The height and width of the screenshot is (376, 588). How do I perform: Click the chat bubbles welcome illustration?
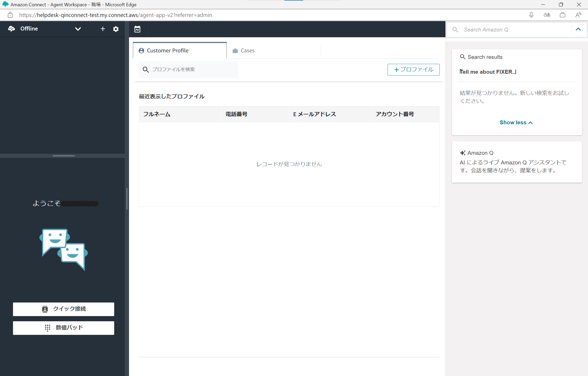[x=64, y=250]
